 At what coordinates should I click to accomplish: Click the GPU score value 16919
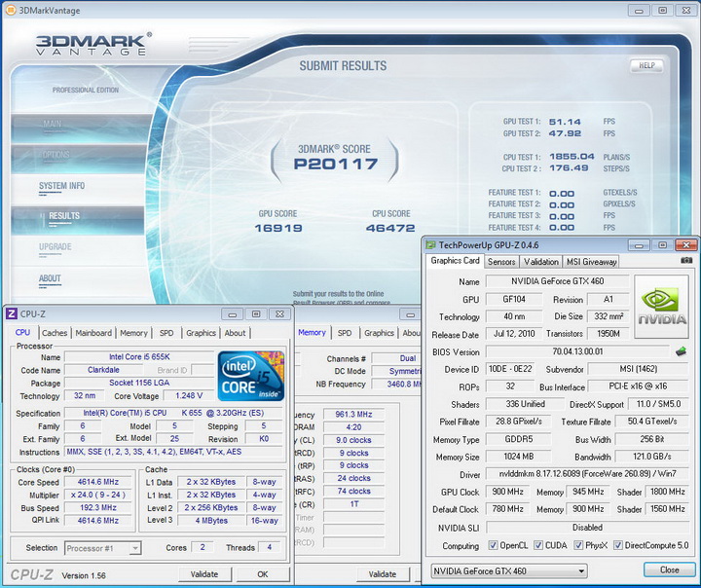[x=278, y=228]
